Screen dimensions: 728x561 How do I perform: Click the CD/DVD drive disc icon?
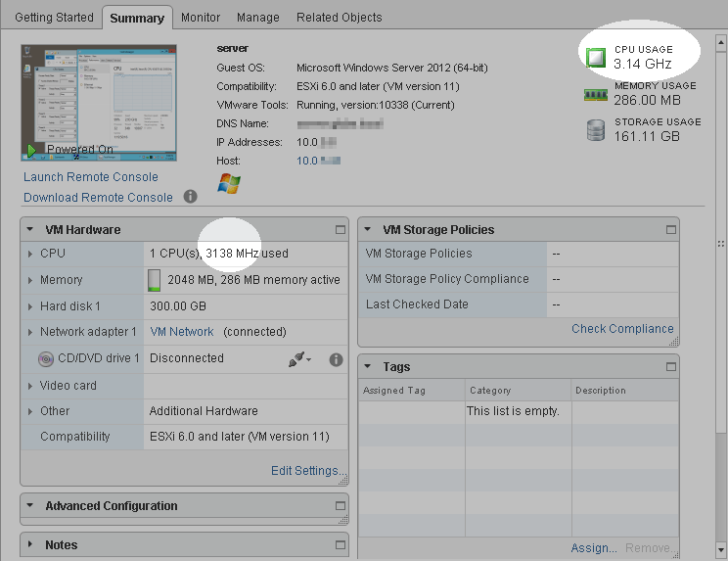pos(45,359)
